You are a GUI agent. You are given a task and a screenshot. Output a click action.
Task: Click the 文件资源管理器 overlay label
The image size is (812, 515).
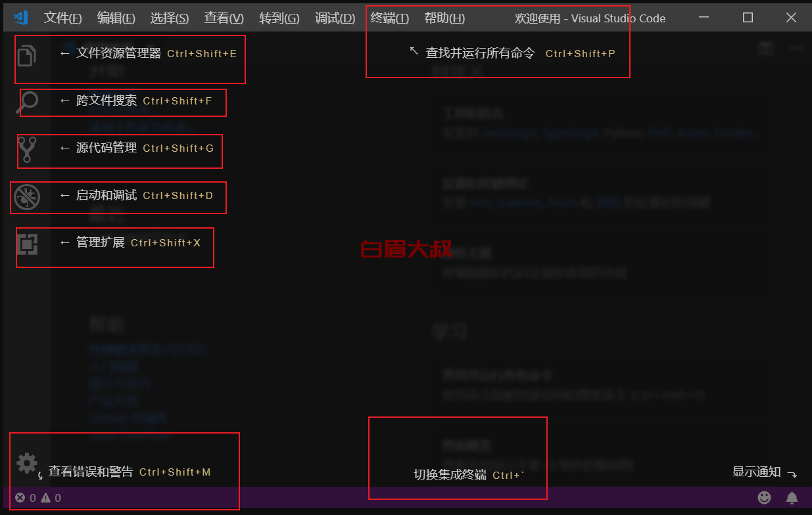(x=118, y=53)
